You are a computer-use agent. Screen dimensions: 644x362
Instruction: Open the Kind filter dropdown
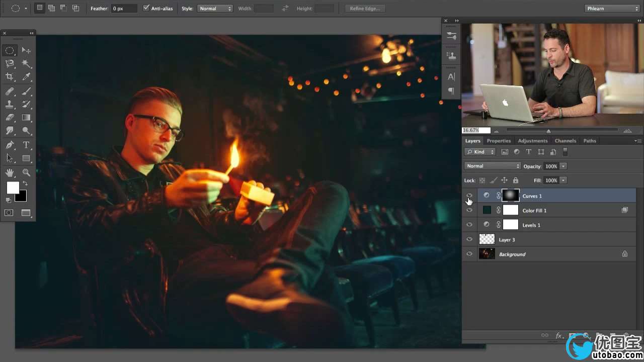pyautogui.click(x=480, y=152)
